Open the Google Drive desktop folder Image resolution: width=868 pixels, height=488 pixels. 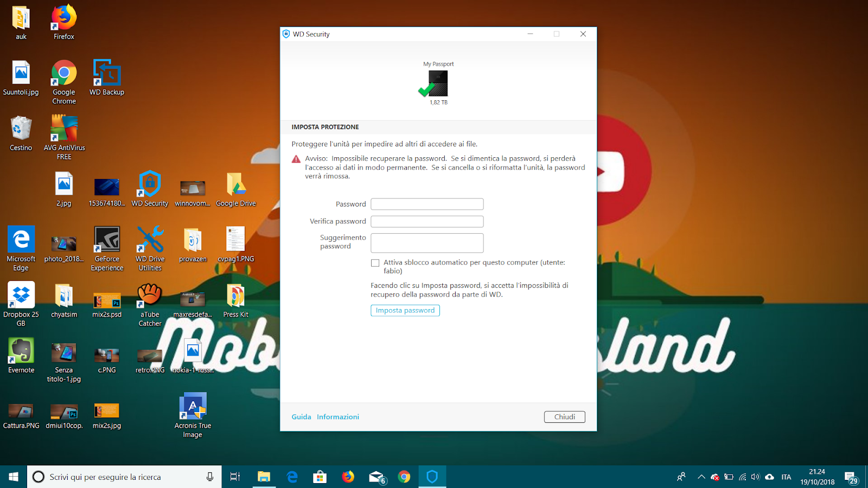236,189
